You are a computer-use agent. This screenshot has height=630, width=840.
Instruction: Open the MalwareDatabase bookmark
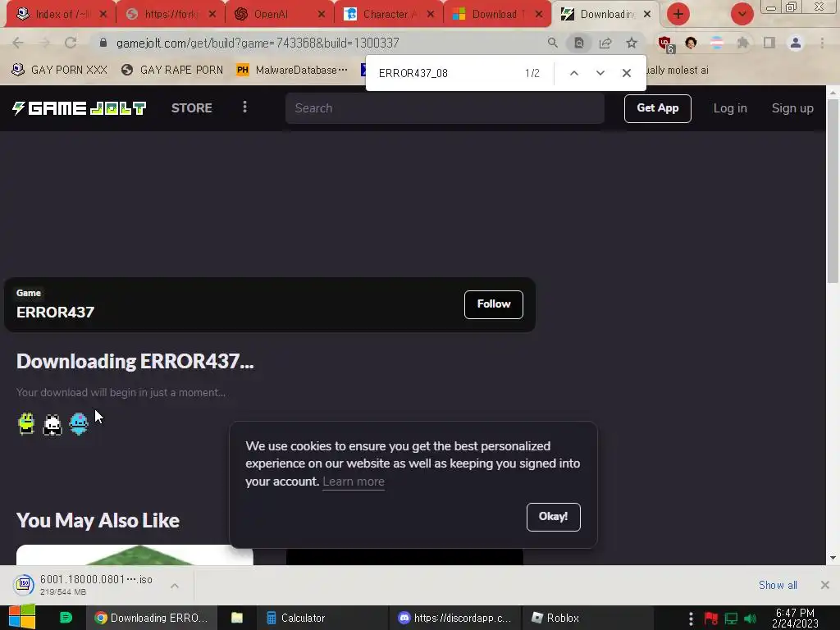point(292,71)
